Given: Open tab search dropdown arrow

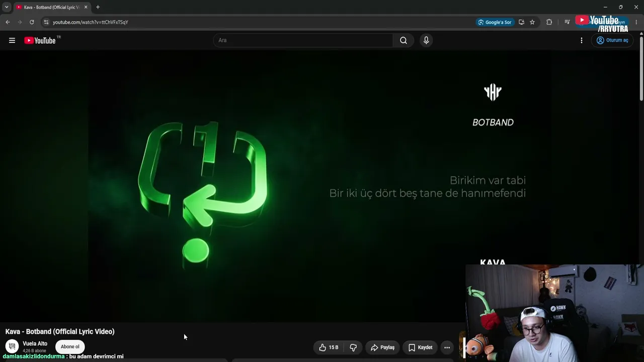Looking at the screenshot, I should pyautogui.click(x=7, y=7).
